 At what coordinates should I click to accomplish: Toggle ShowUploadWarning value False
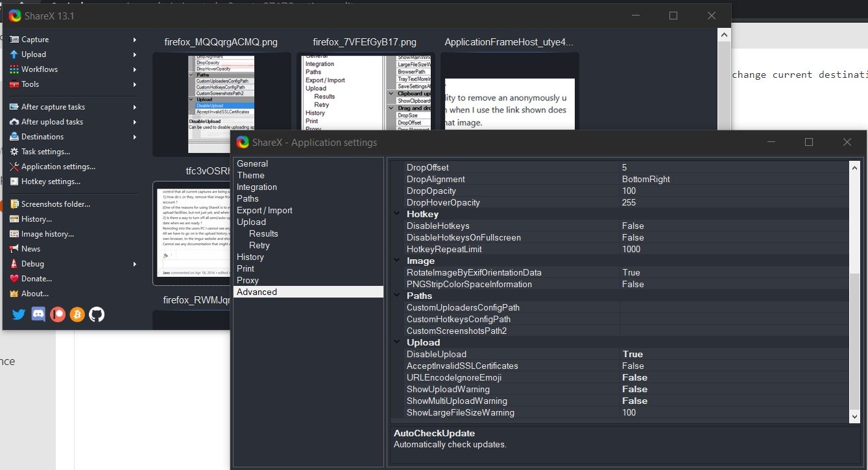click(x=734, y=389)
